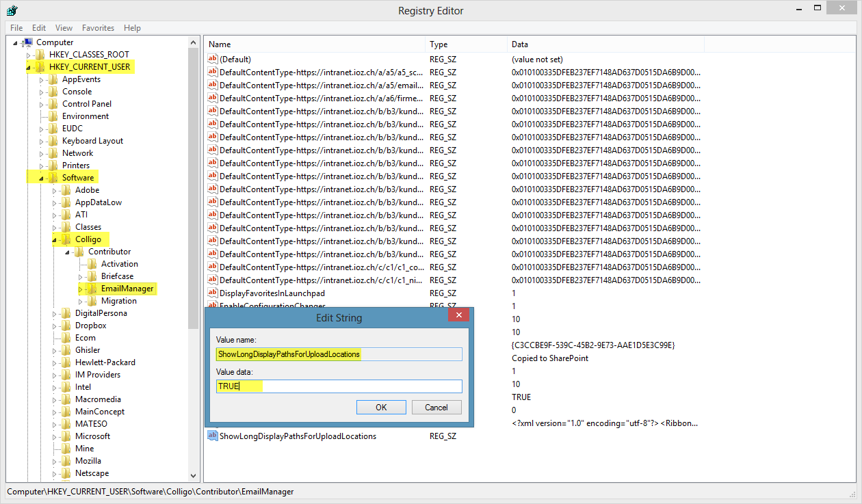The image size is (862, 504).
Task: Click the Keyboard Layout folder icon
Action: (54, 141)
